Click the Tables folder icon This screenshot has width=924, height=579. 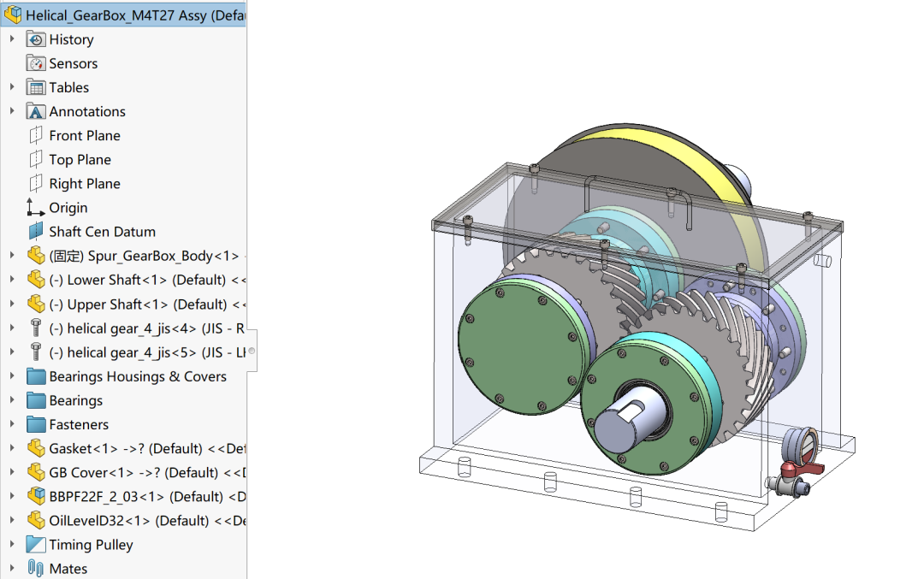tap(35, 87)
